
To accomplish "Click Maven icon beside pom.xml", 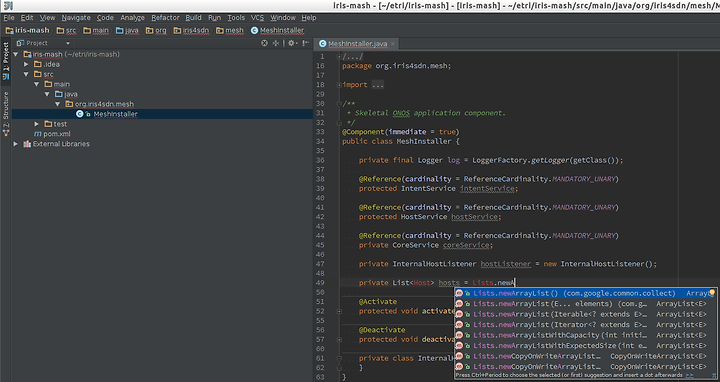I will tap(38, 134).
